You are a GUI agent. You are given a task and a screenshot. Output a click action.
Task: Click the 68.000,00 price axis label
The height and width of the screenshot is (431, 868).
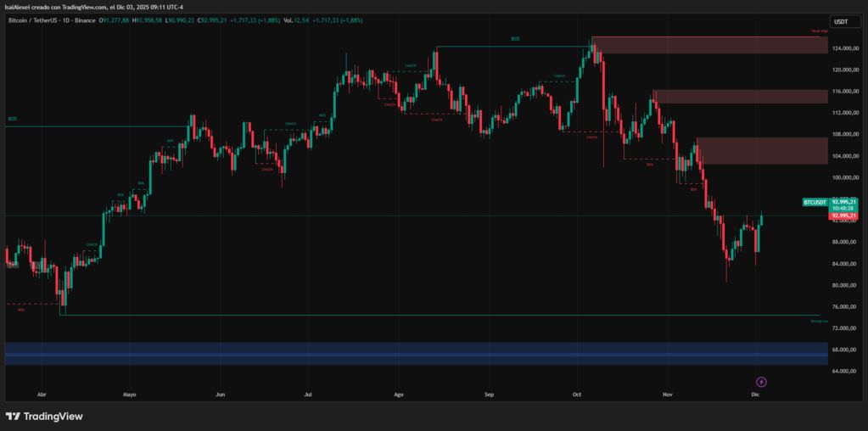[845, 350]
